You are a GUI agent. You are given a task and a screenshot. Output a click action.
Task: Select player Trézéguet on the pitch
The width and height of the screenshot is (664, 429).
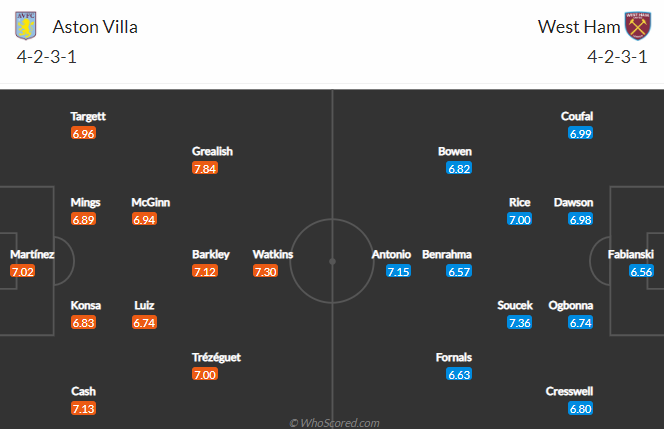(216, 357)
